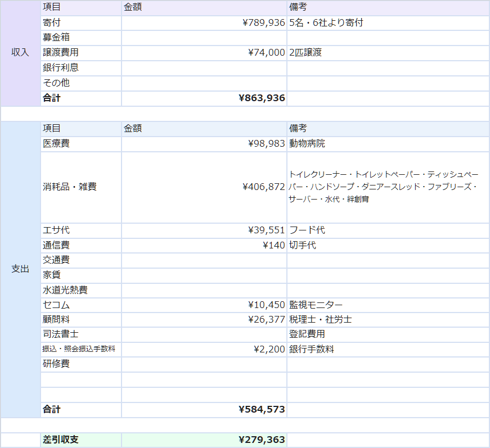Click the 収入 section label cell
Viewport: 490px width, 448px height.
point(20,53)
